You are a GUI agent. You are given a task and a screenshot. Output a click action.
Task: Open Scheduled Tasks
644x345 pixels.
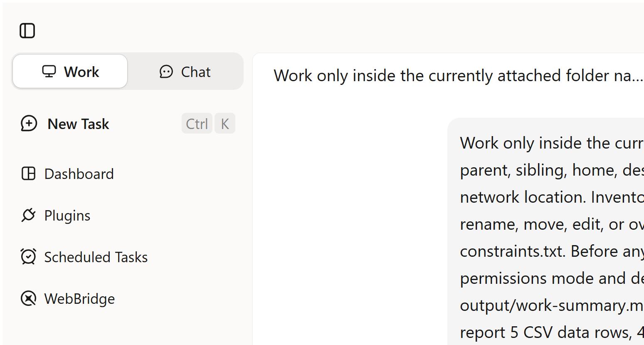pyautogui.click(x=127, y=257)
